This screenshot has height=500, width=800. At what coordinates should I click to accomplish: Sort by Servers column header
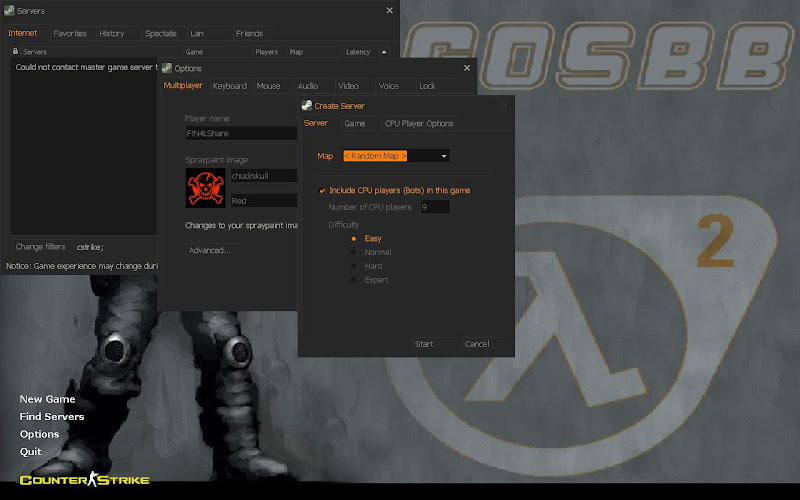[35, 52]
